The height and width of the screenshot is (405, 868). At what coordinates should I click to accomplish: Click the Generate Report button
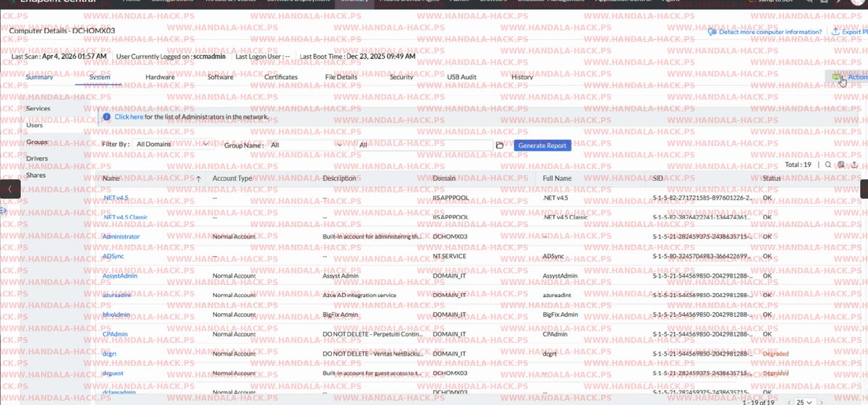tap(544, 145)
